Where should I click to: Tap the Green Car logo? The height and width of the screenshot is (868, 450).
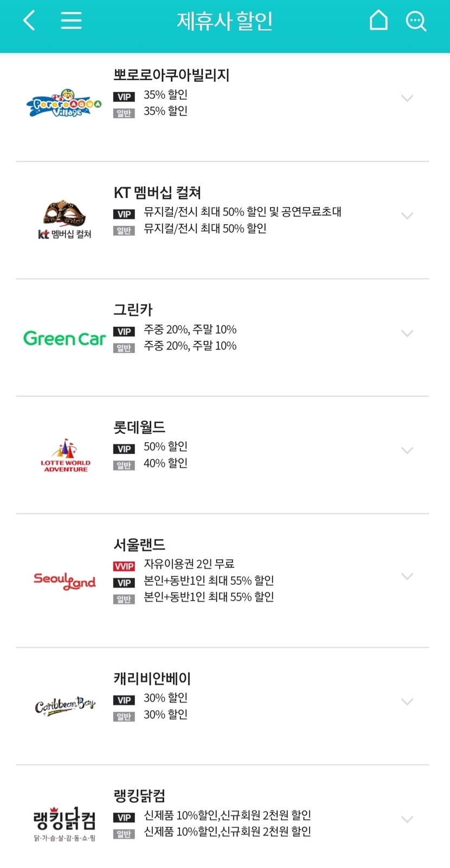65,339
